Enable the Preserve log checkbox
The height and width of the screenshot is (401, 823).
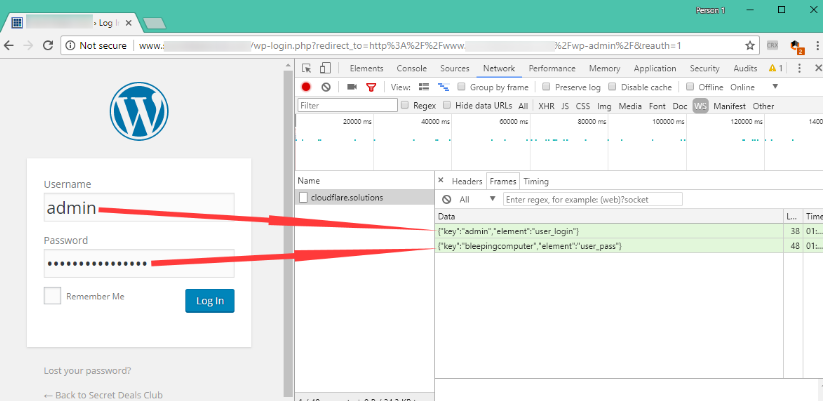(546, 87)
